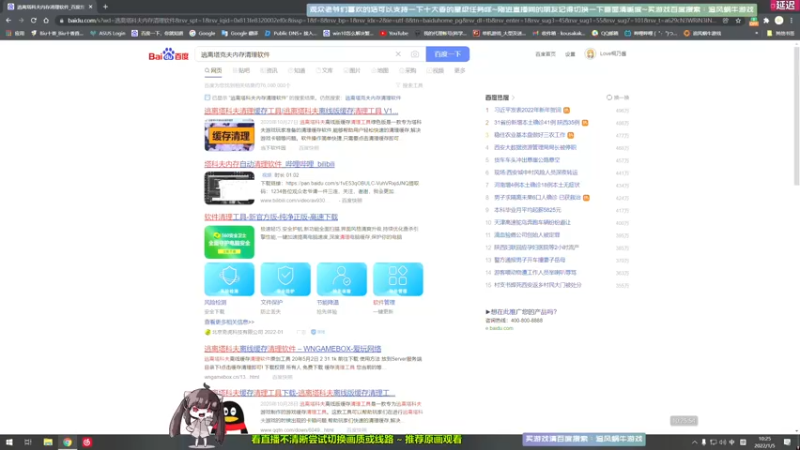Click the Baidu user avatar icon
This screenshot has width=800, height=450.
(x=590, y=54)
